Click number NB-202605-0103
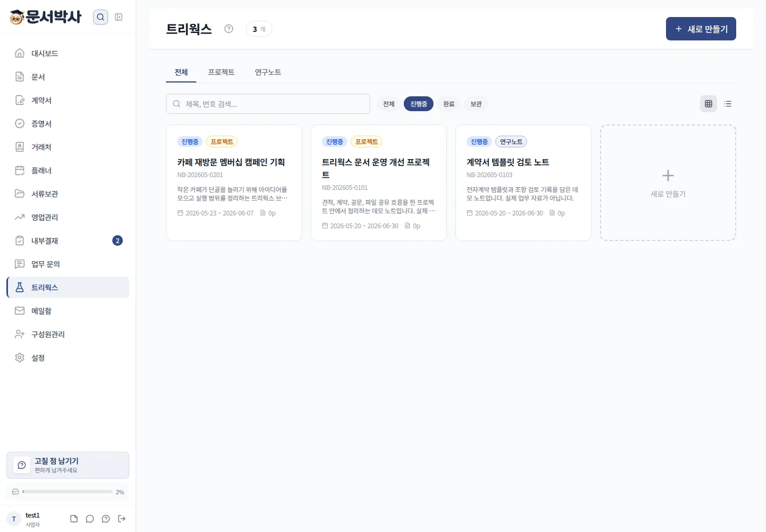 (489, 175)
